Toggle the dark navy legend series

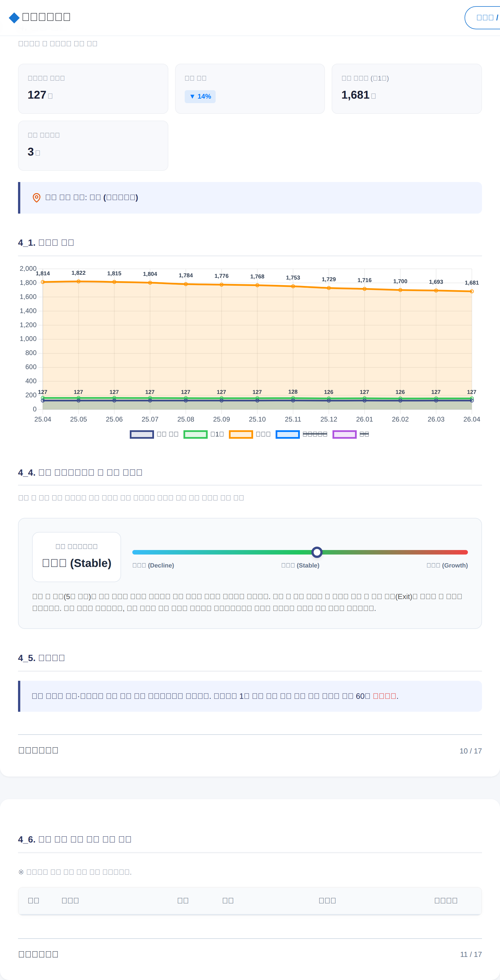click(x=154, y=434)
